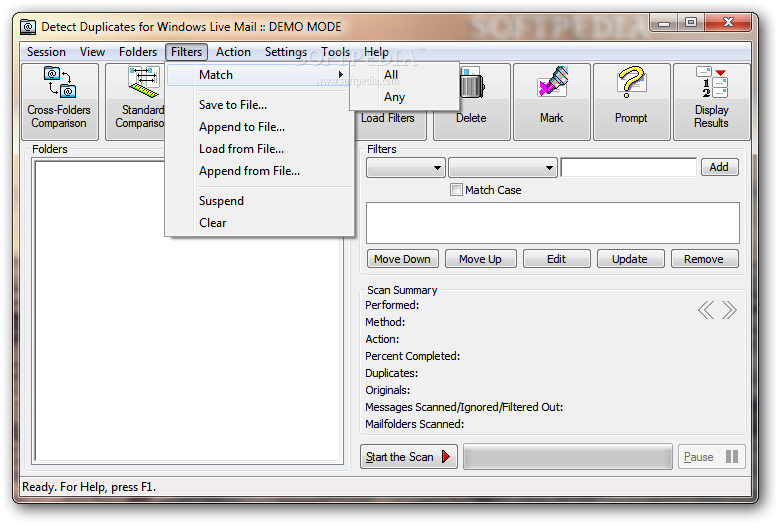Click the Standard Comparison toolbar icon
This screenshot has width=779, height=524.
[x=144, y=82]
